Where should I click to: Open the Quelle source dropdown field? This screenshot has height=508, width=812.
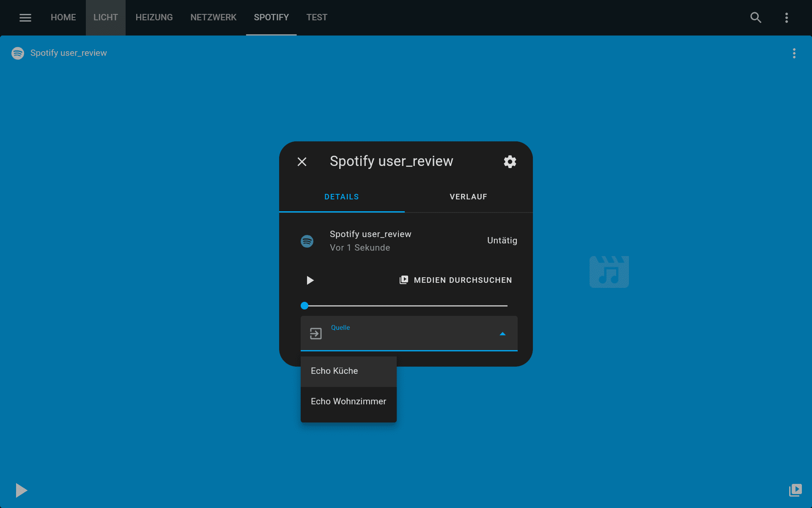pyautogui.click(x=409, y=334)
